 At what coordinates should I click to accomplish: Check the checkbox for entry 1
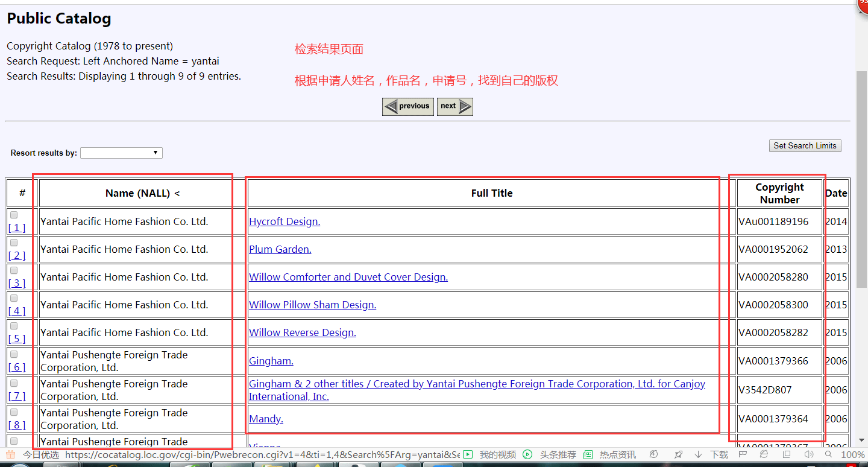pos(14,215)
